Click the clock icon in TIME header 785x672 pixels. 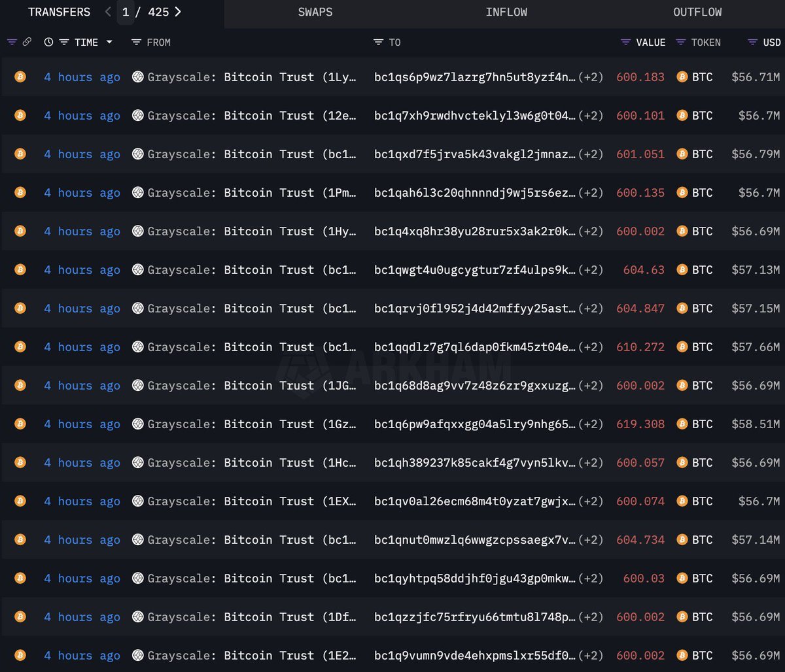click(x=48, y=42)
